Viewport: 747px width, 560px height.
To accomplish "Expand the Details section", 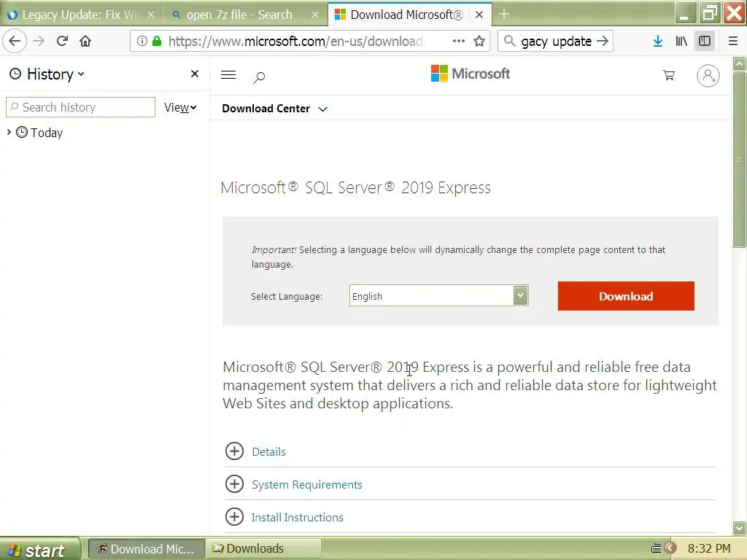I will 234,451.
